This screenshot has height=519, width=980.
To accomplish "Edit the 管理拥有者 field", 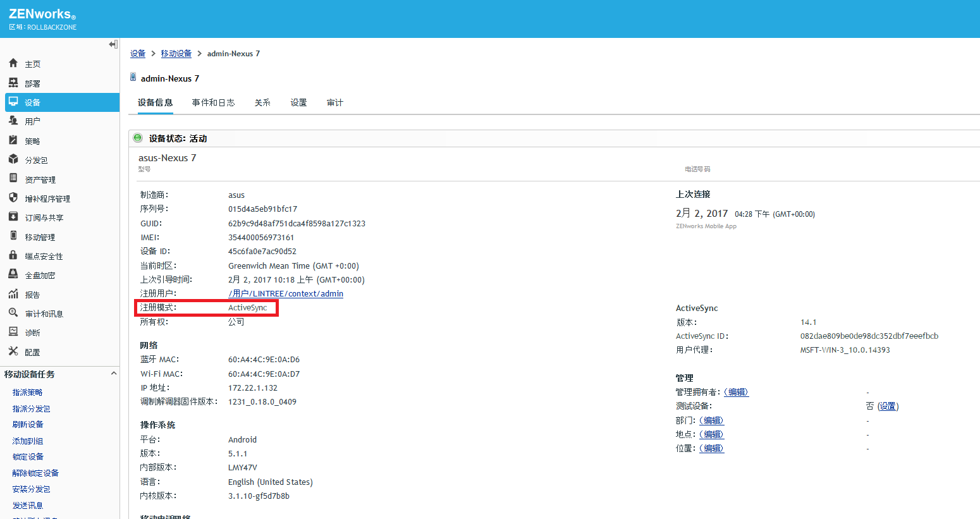I will click(736, 392).
